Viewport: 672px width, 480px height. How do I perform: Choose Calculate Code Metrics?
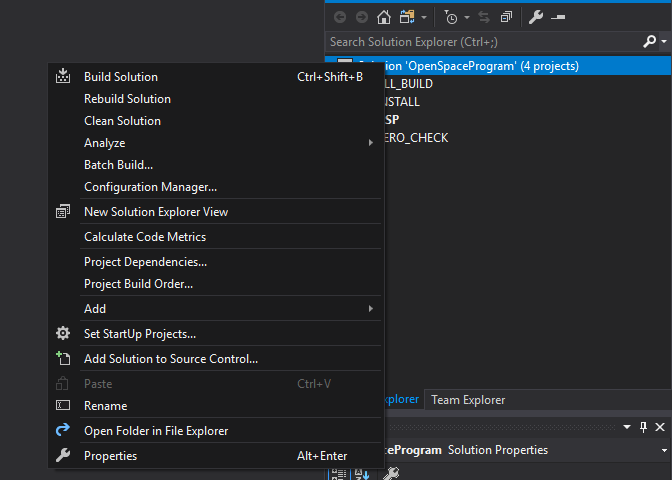click(x=216, y=237)
